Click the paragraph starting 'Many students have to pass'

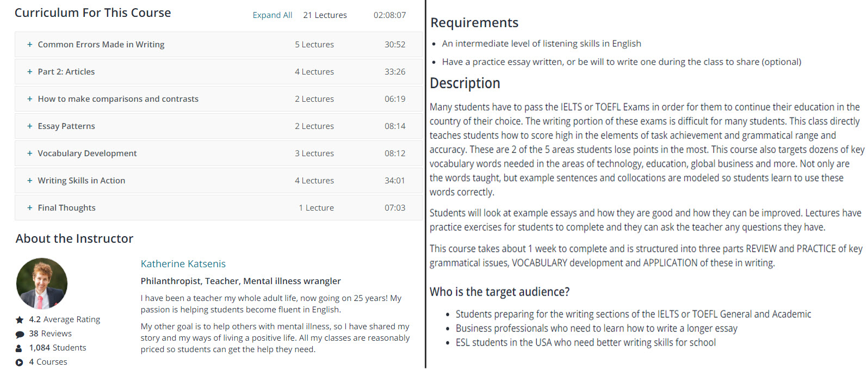click(647, 150)
